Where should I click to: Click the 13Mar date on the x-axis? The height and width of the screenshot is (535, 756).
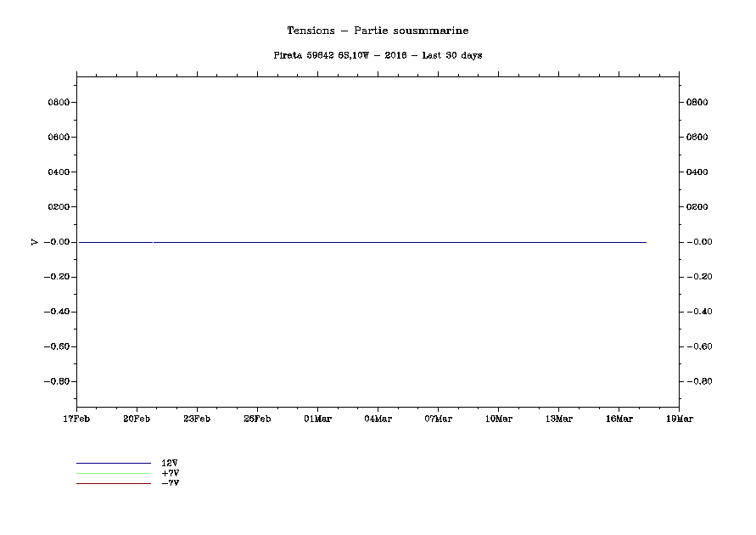pos(558,419)
